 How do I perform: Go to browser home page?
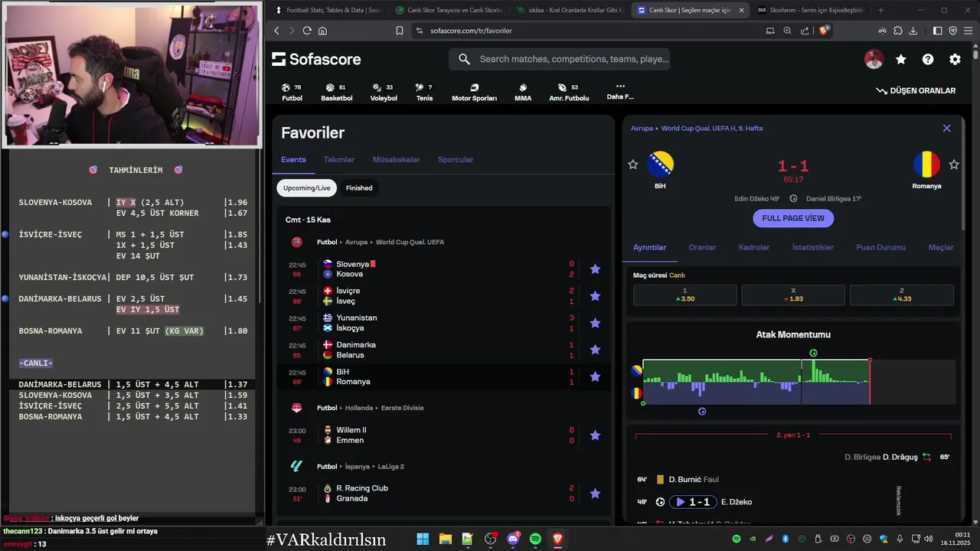(x=322, y=31)
